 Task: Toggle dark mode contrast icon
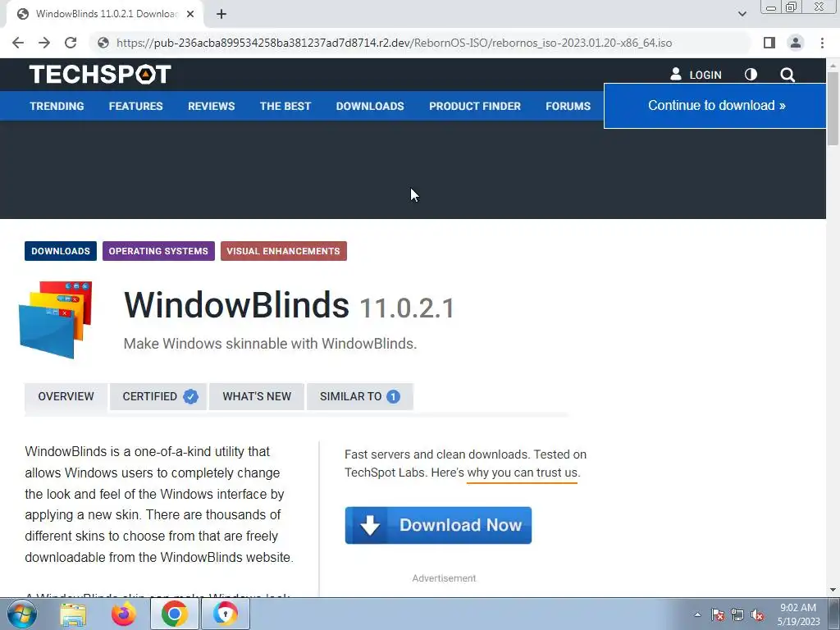(x=751, y=75)
